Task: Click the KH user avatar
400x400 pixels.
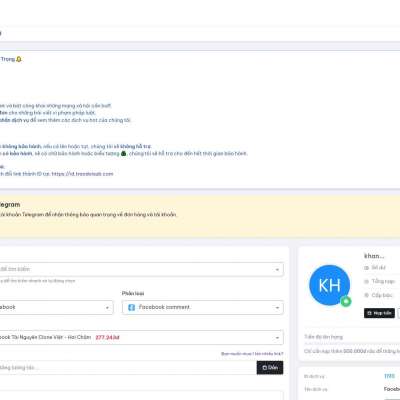Action: (330, 285)
